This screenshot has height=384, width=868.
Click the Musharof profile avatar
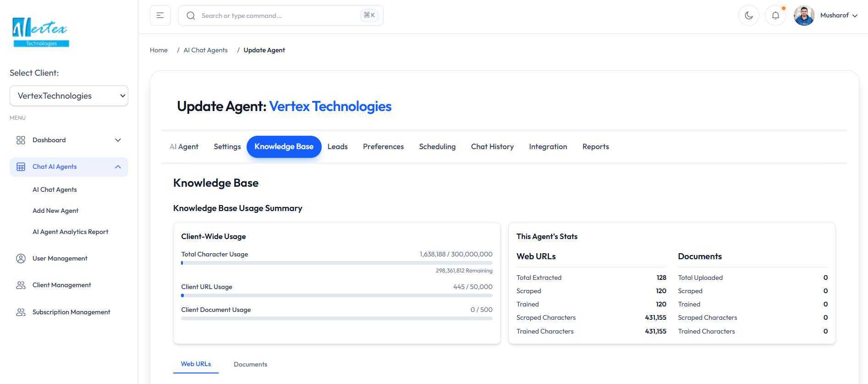click(x=804, y=16)
